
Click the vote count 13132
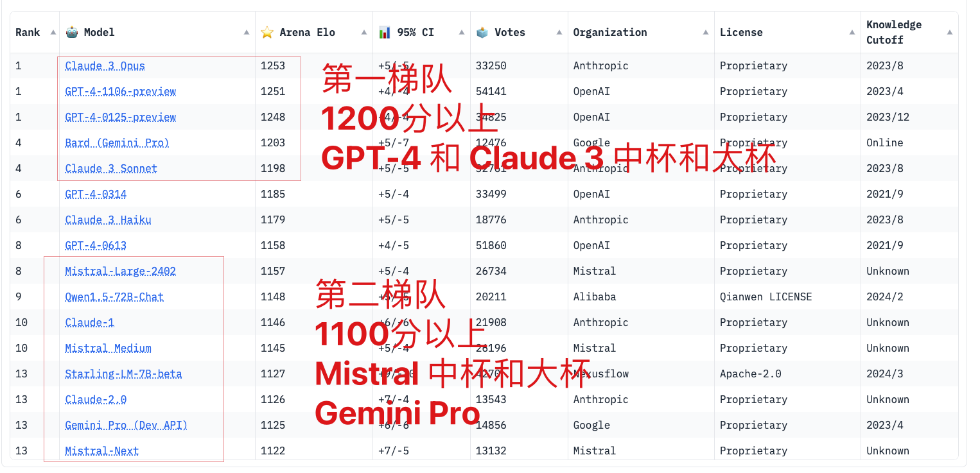491,451
